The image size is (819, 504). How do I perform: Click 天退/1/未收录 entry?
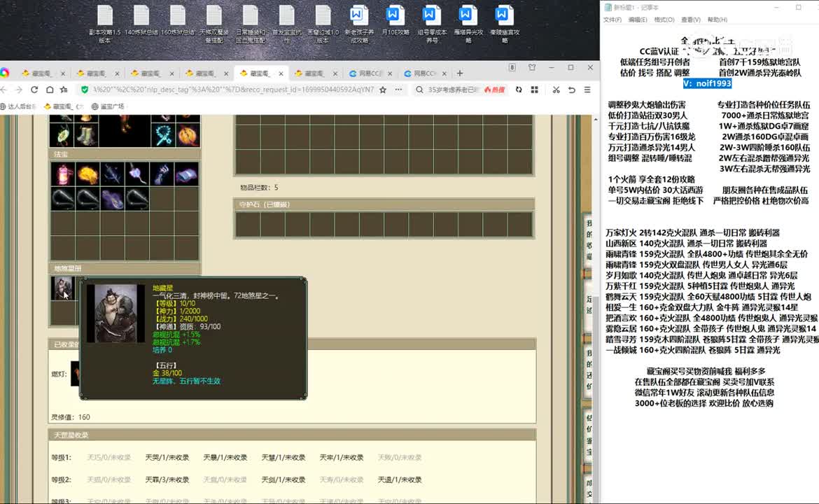pos(400,479)
